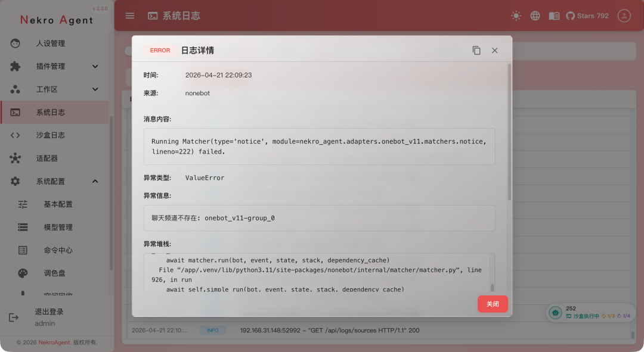Viewport: 644px width, 352px height.
Task: Click the sidebar vertical scrollbar
Action: (x=111, y=193)
